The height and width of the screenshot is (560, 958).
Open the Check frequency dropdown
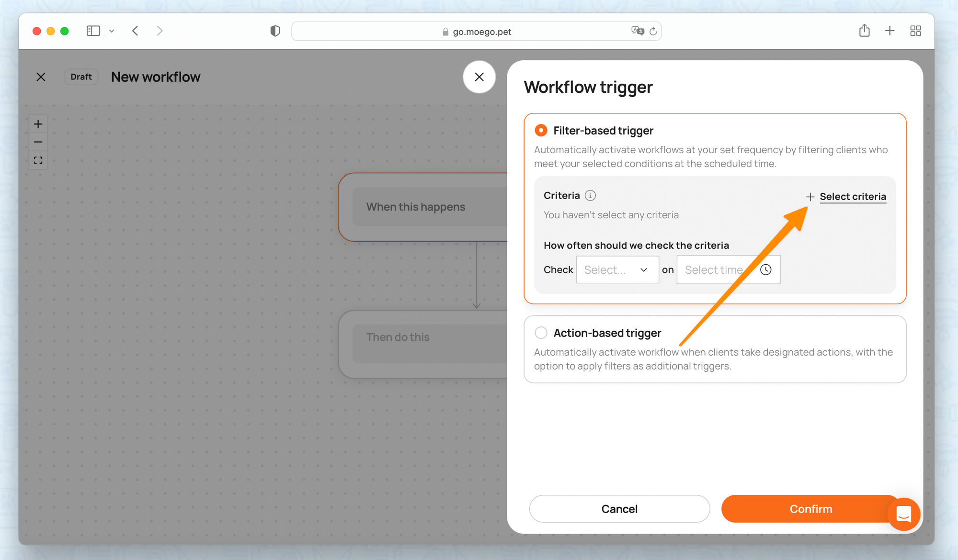point(617,270)
